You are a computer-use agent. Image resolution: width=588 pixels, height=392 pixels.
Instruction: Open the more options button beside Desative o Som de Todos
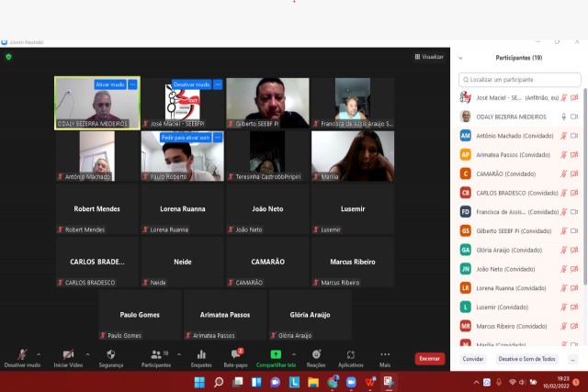coord(572,359)
